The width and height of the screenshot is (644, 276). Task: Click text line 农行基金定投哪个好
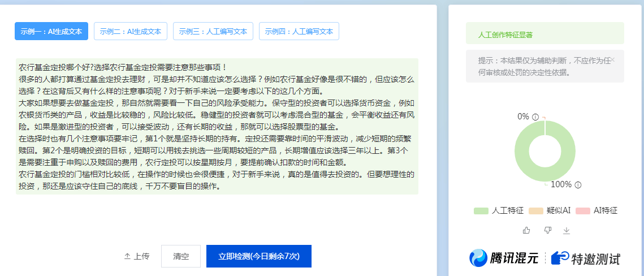coord(123,67)
